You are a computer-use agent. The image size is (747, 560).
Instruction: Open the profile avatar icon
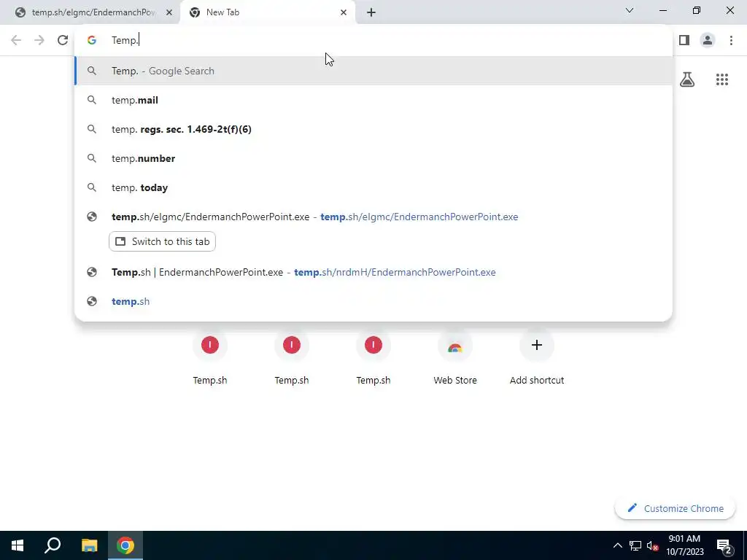708,40
